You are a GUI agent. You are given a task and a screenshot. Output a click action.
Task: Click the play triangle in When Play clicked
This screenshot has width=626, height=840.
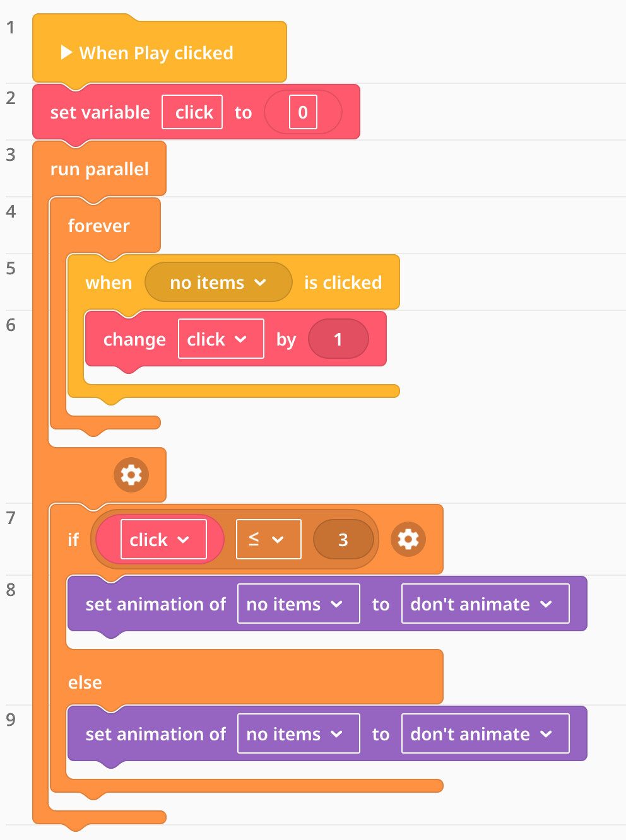tap(66, 52)
